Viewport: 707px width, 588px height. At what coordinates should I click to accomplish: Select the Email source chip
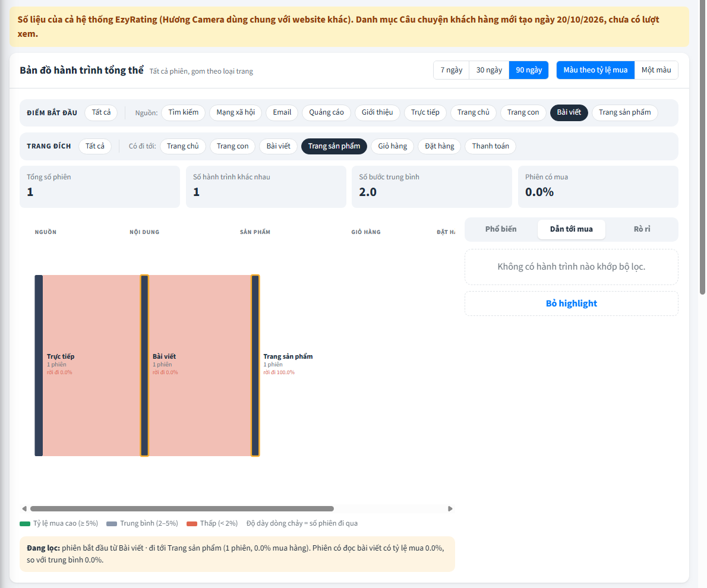pos(282,112)
